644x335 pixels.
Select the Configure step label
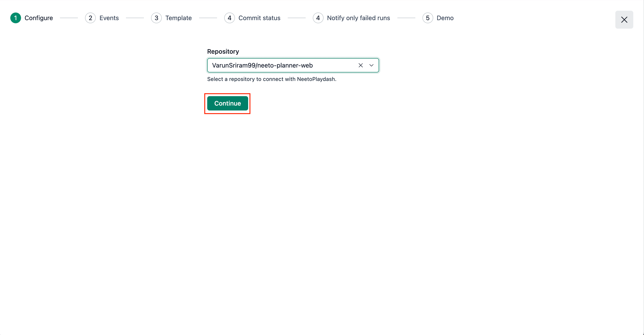(x=39, y=18)
